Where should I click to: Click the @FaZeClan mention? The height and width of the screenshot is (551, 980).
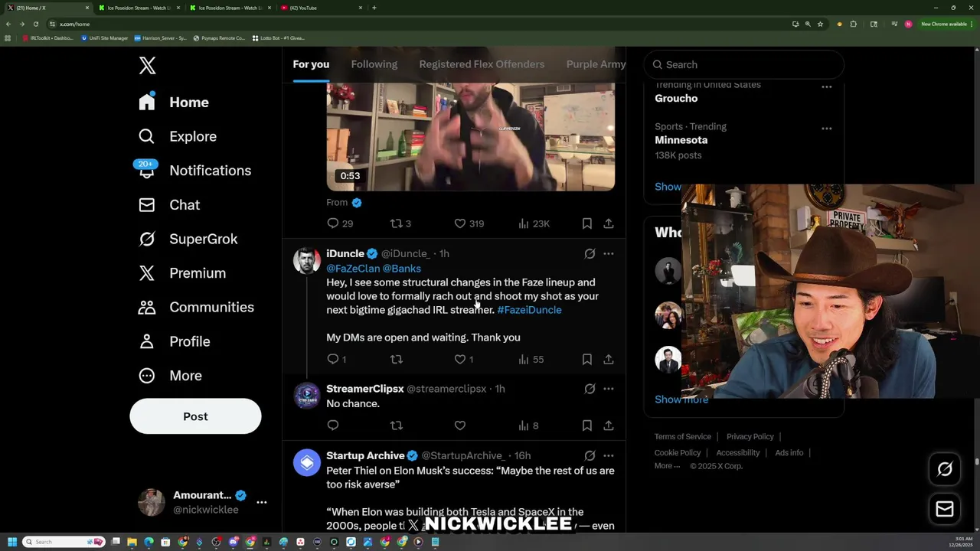(352, 269)
